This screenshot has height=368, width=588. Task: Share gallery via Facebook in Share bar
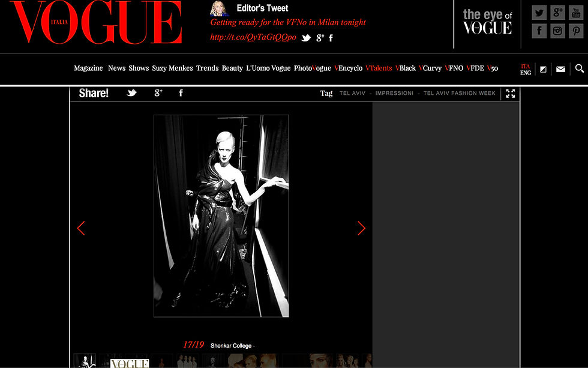181,92
